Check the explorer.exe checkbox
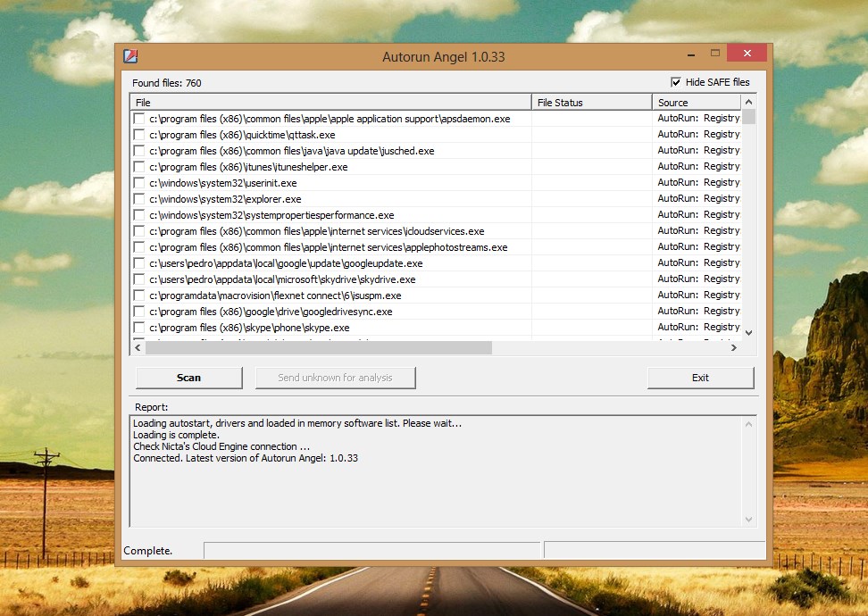The height and width of the screenshot is (616, 868). click(x=139, y=199)
